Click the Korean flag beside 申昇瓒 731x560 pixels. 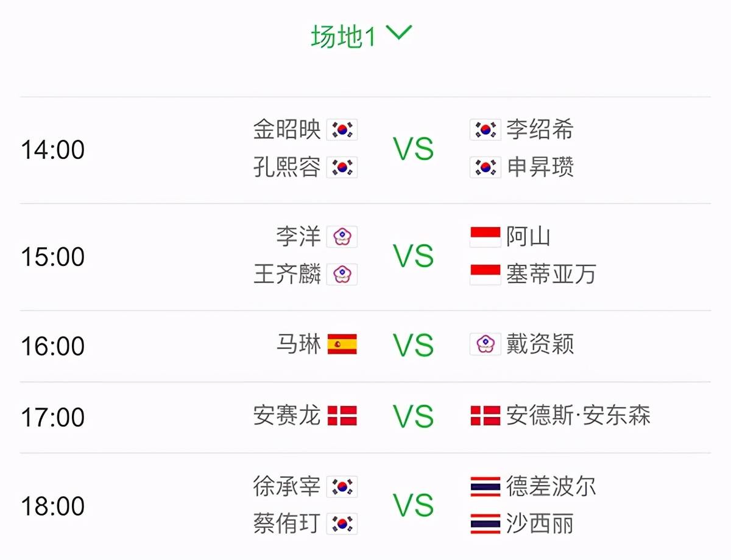tap(486, 167)
